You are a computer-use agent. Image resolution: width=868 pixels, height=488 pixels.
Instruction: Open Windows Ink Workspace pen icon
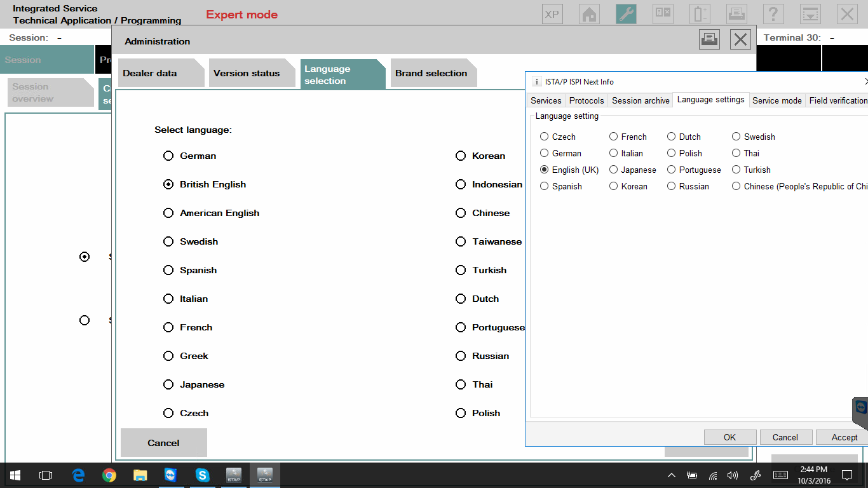(x=756, y=475)
